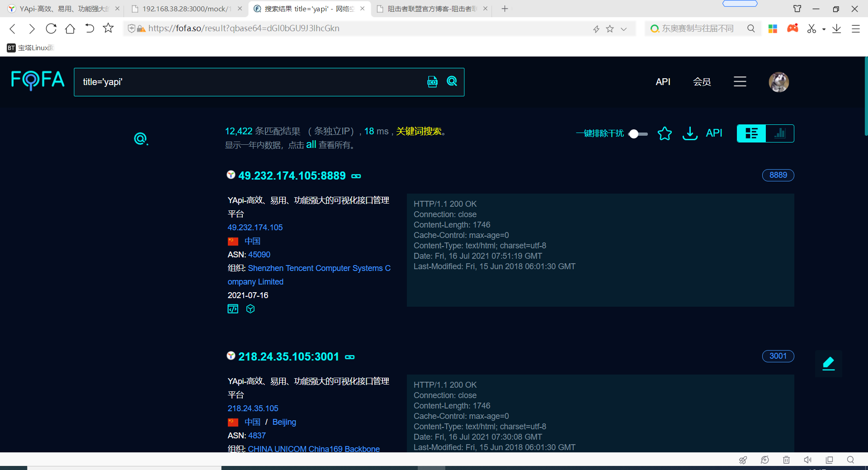Select the 搜索结果 title='yapi' tab
Image resolution: width=868 pixels, height=470 pixels.
309,9
